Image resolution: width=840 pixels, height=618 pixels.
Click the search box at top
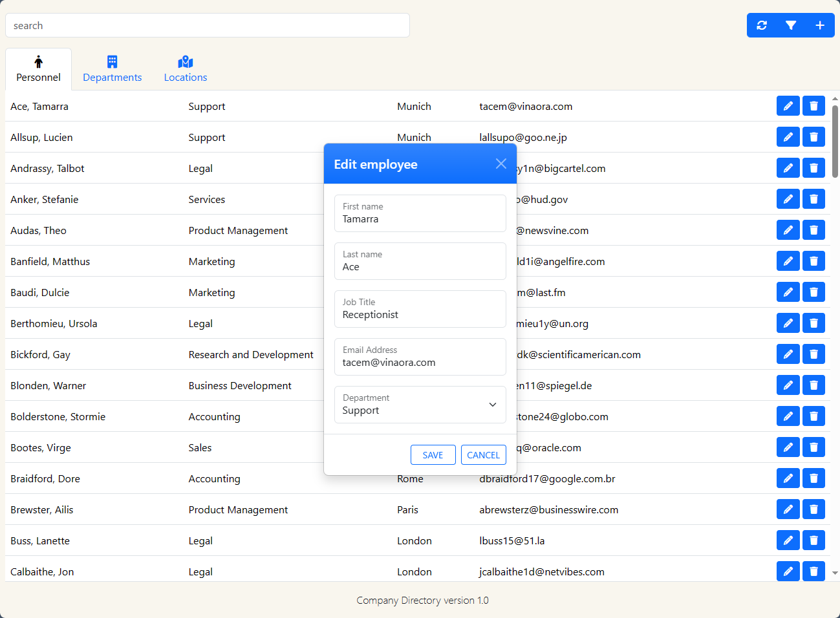tap(208, 26)
